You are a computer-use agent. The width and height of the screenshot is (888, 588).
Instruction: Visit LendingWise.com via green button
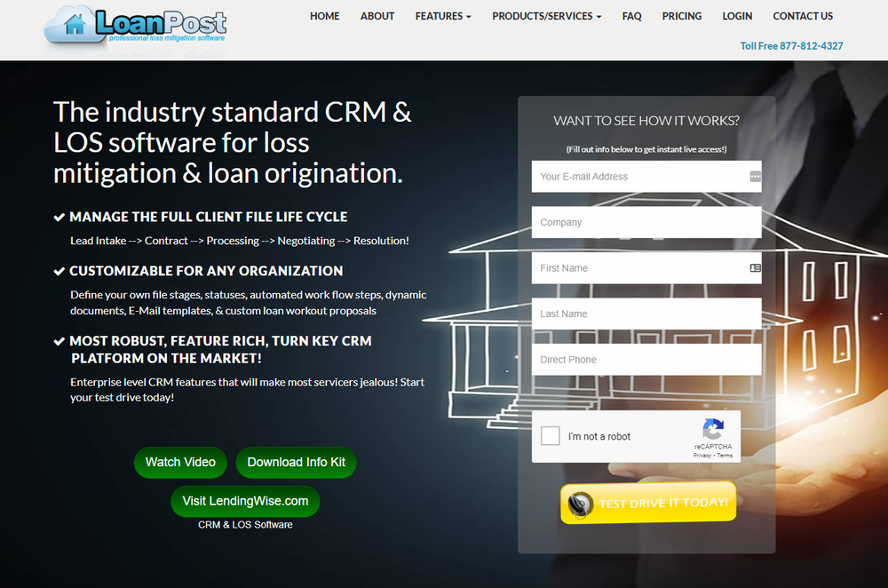[x=245, y=501]
